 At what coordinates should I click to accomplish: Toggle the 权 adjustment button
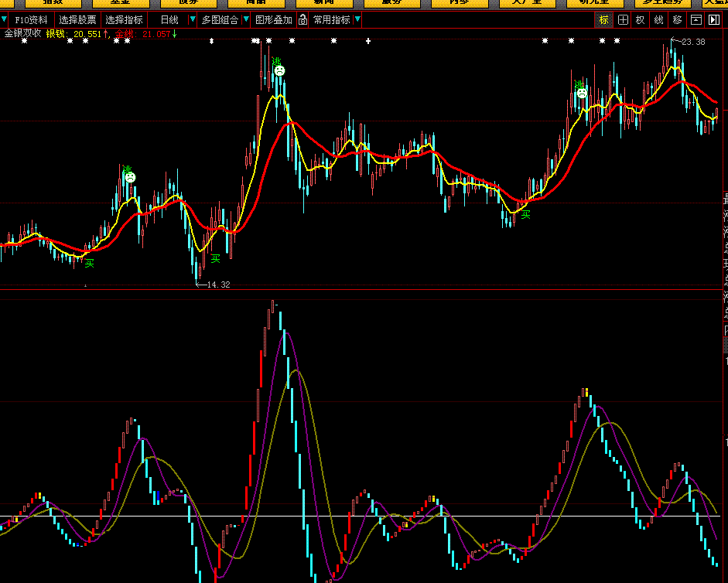click(x=641, y=20)
